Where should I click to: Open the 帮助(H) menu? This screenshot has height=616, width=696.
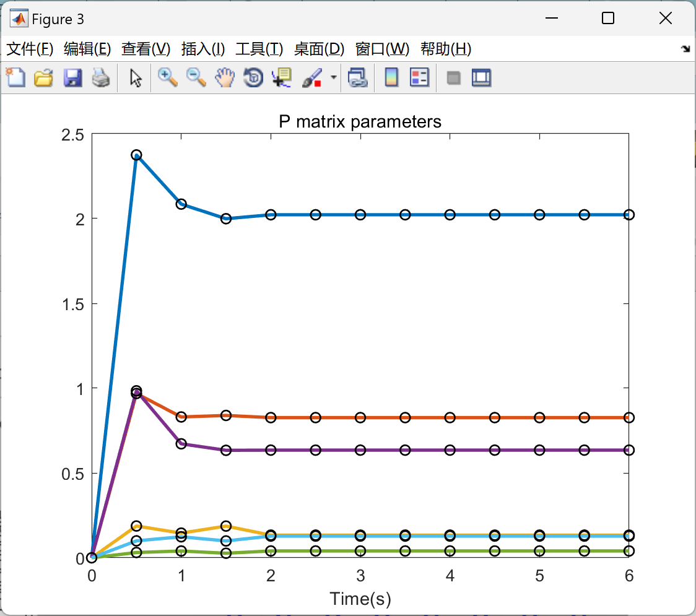(x=446, y=49)
